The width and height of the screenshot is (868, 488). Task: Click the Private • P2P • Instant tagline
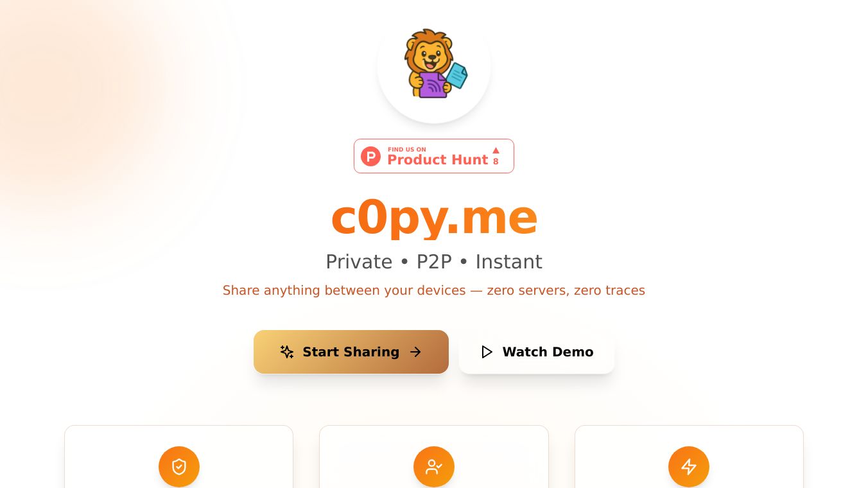coord(434,262)
